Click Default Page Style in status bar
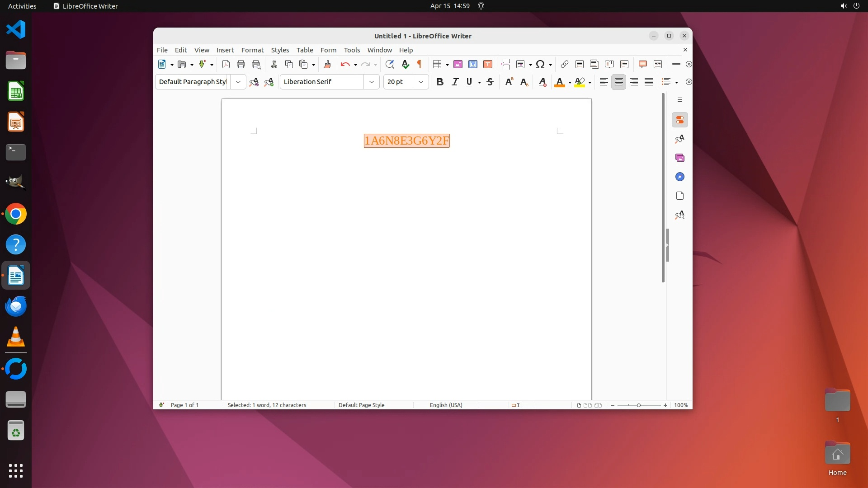 click(361, 405)
